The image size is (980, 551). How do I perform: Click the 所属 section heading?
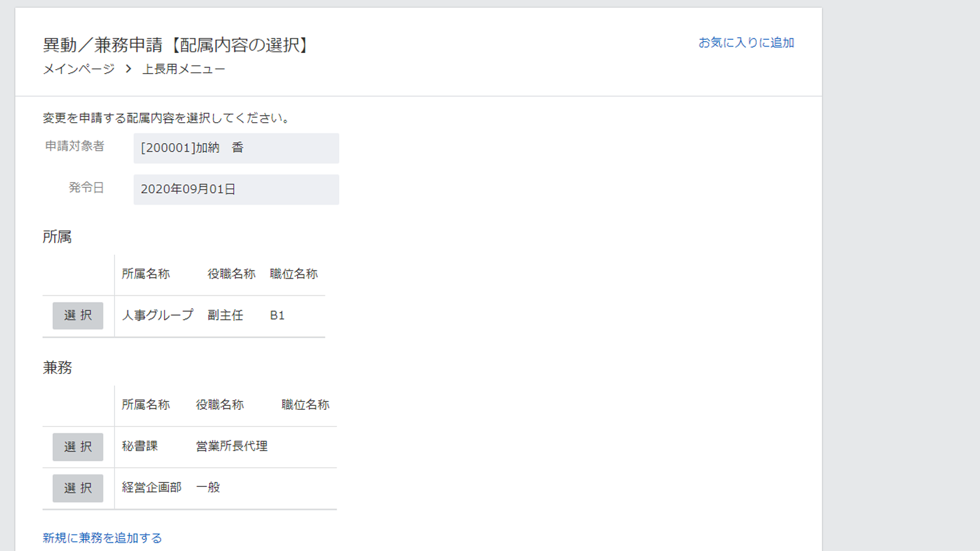click(57, 237)
